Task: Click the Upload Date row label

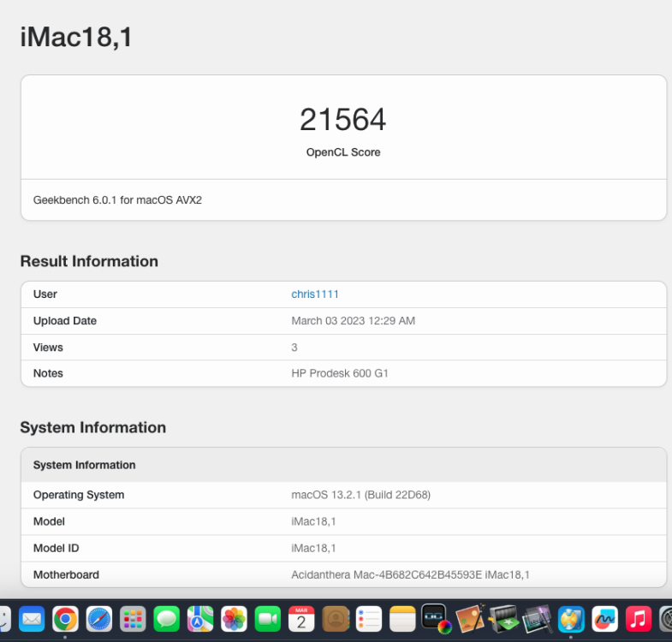Action: tap(65, 320)
